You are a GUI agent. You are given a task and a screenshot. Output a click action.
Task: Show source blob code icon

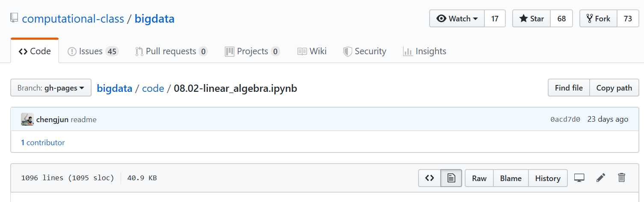(430, 178)
